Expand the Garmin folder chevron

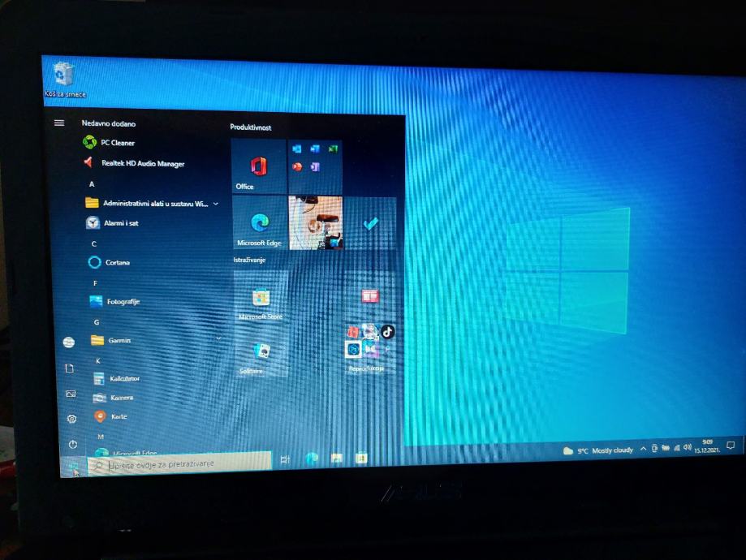[219, 338]
